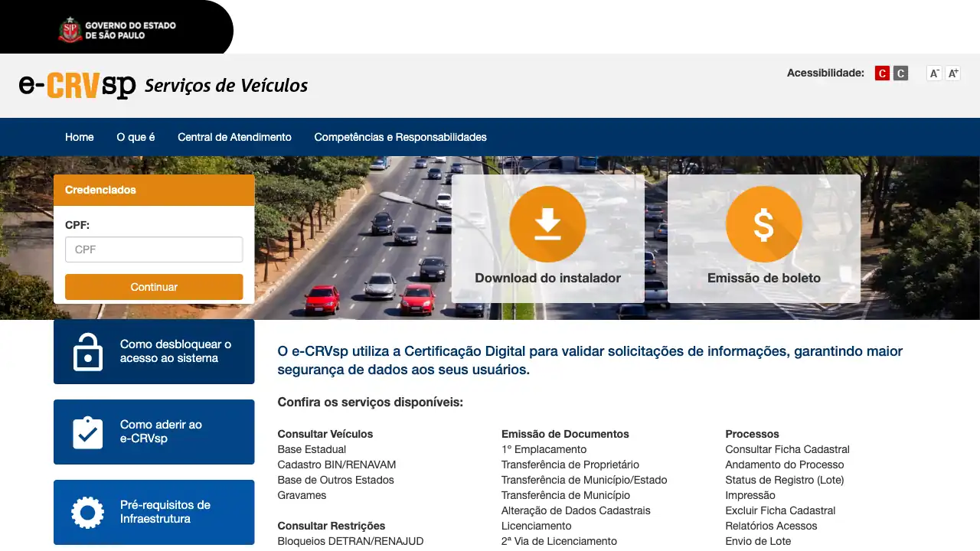This screenshot has width=980, height=551.
Task: Click Relatórios Acessos text
Action: click(771, 526)
